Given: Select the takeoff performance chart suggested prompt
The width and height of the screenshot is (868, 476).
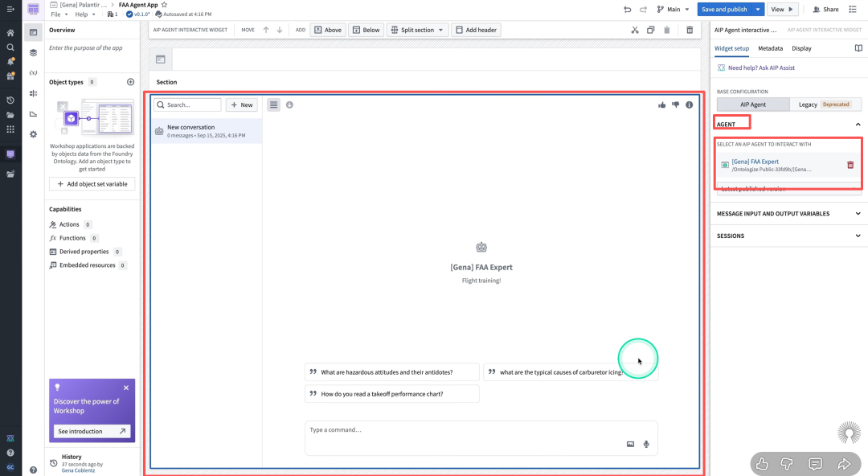Looking at the screenshot, I should pyautogui.click(x=392, y=394).
